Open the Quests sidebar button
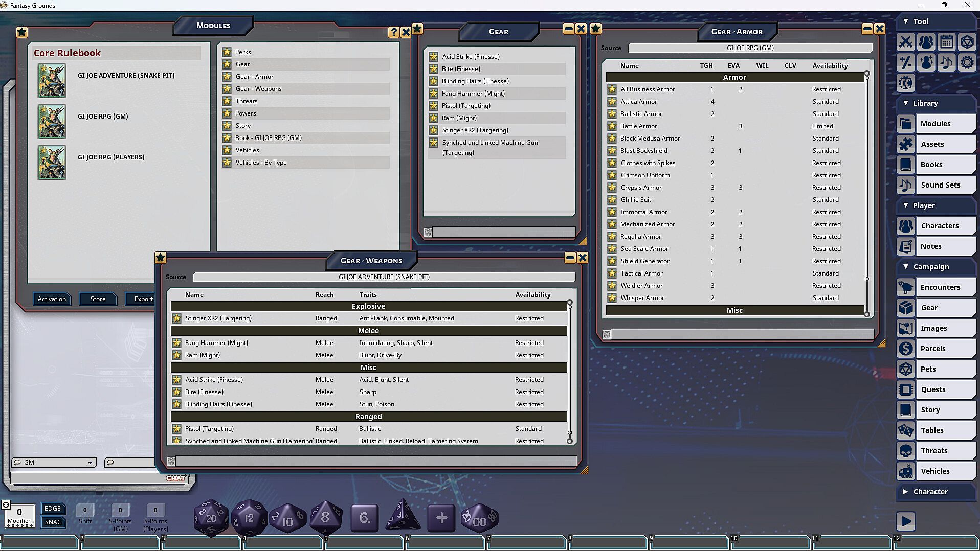The width and height of the screenshot is (980, 551). (x=945, y=389)
